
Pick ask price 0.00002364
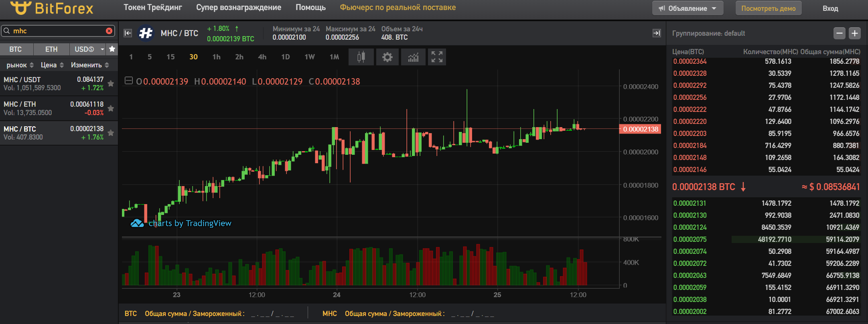coord(690,61)
